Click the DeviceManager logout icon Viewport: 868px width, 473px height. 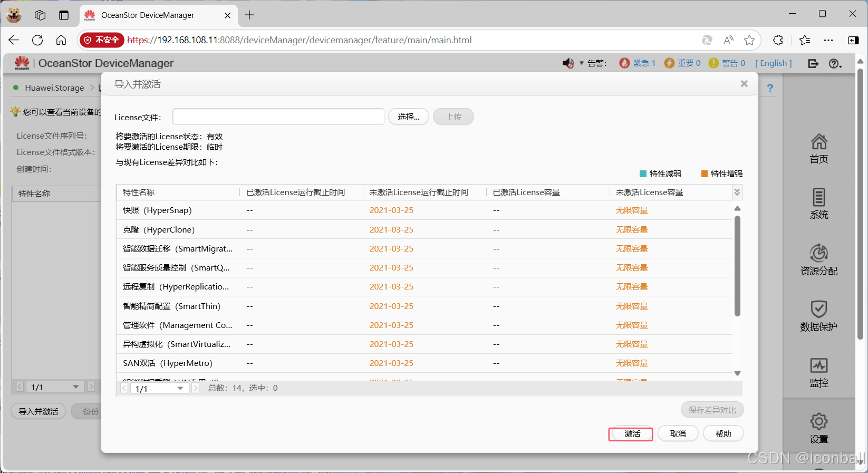[x=813, y=63]
